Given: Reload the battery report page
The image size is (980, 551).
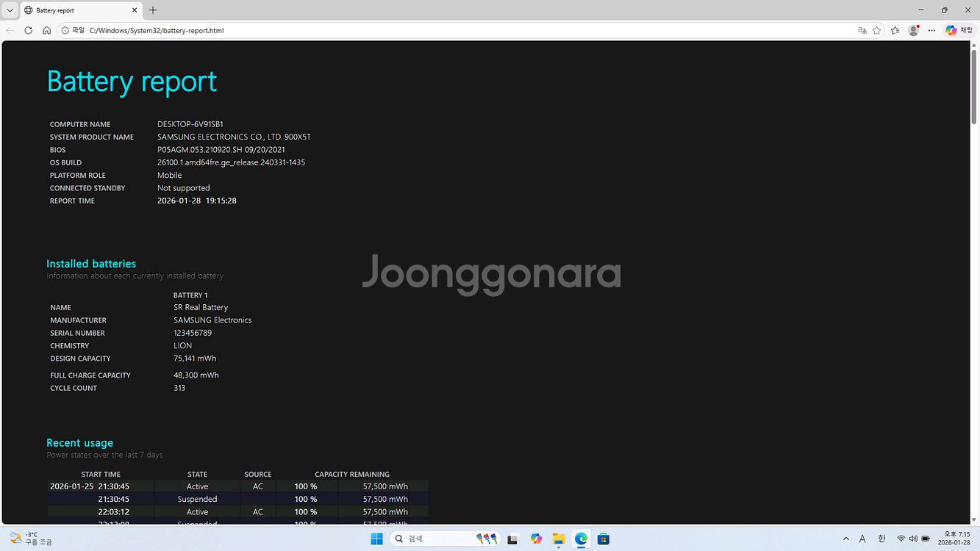Looking at the screenshot, I should click(x=28, y=30).
